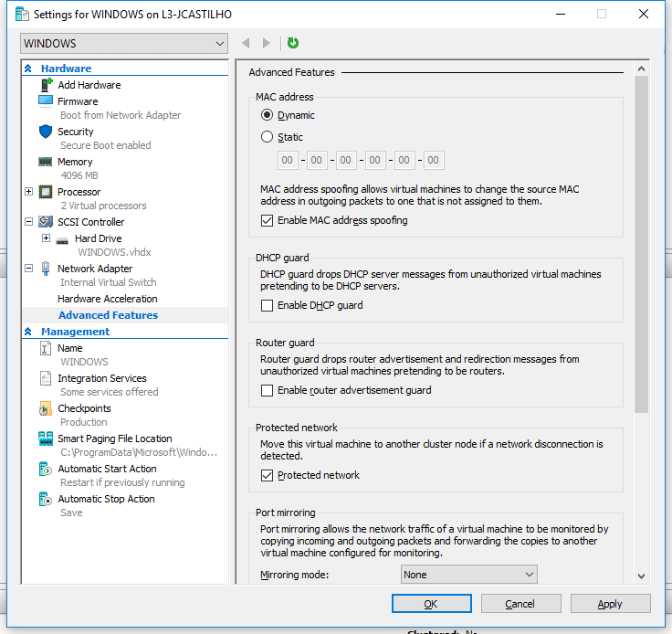The width and height of the screenshot is (672, 634).
Task: Click the Smart Paging File Location icon
Action: pyautogui.click(x=46, y=439)
